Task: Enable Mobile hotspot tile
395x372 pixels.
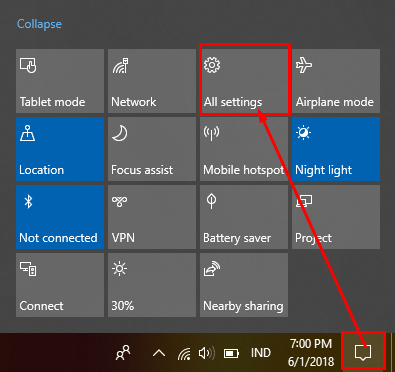Action: point(244,149)
